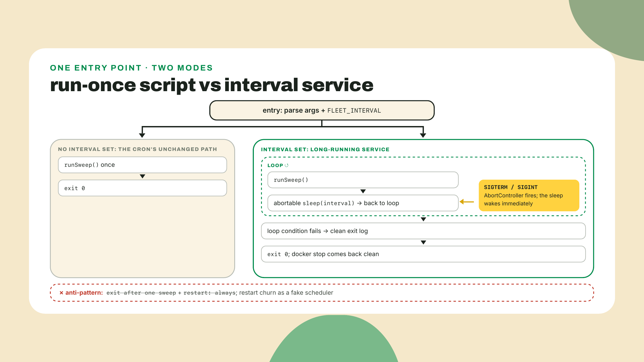Click the 'SIGTERM / SIGINT' callout heading
The image size is (644, 362).
511,187
